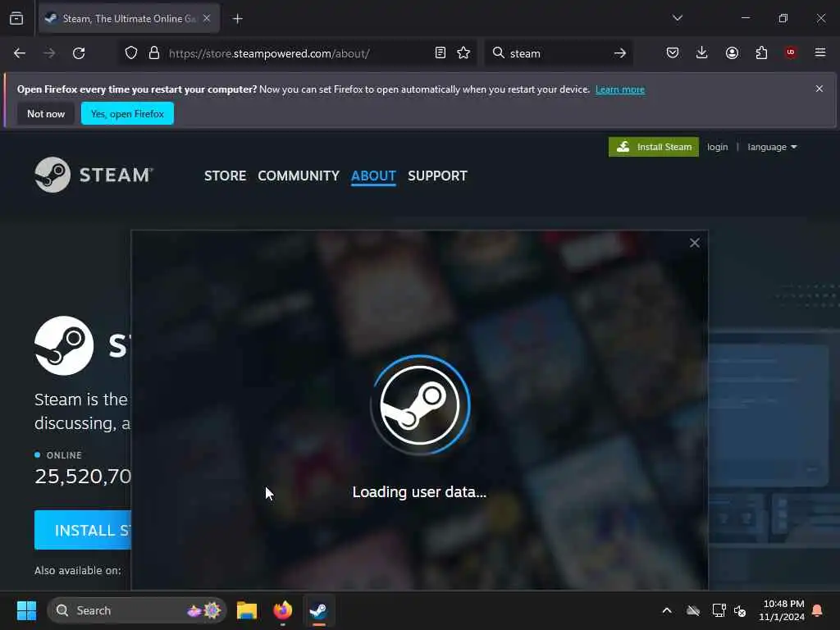The height and width of the screenshot is (630, 840).
Task: Open Firefox application hamburger menu
Action: click(819, 52)
